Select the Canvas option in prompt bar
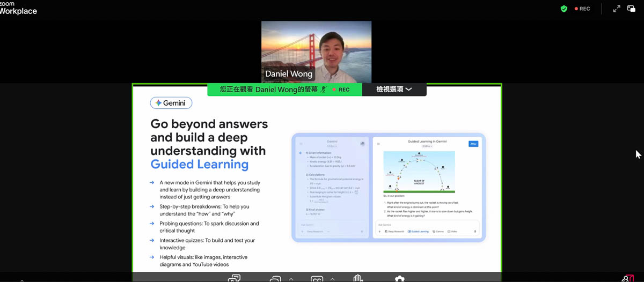The image size is (644, 282). [438, 232]
